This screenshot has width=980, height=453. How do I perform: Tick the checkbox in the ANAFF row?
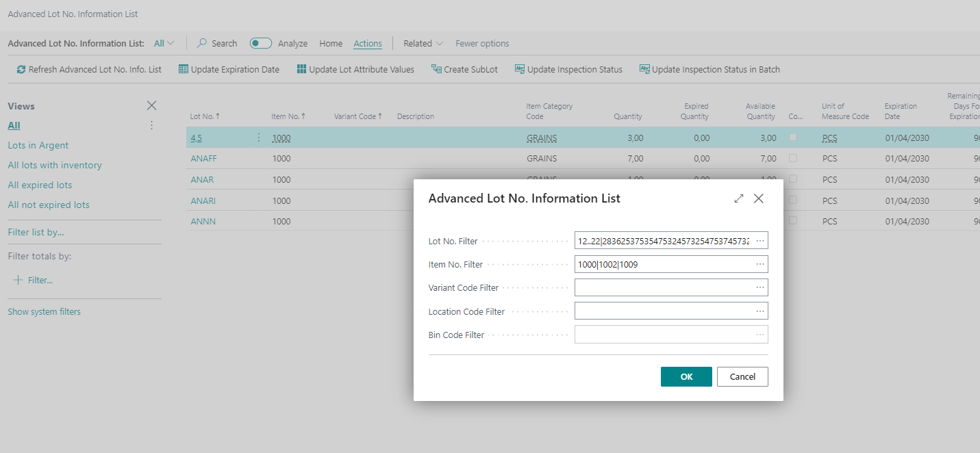click(x=793, y=158)
